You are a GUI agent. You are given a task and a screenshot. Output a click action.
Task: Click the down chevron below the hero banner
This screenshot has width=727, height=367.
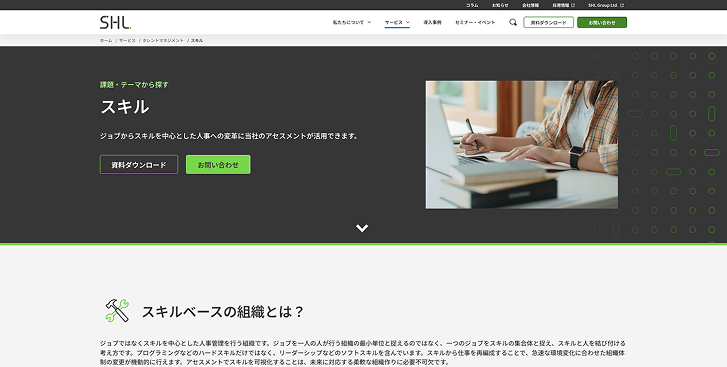(x=362, y=228)
